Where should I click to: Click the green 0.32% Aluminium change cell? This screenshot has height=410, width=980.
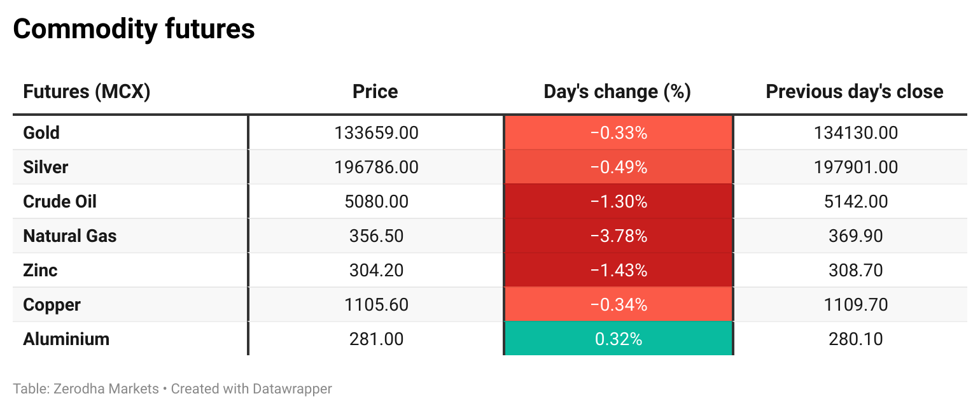tap(618, 339)
